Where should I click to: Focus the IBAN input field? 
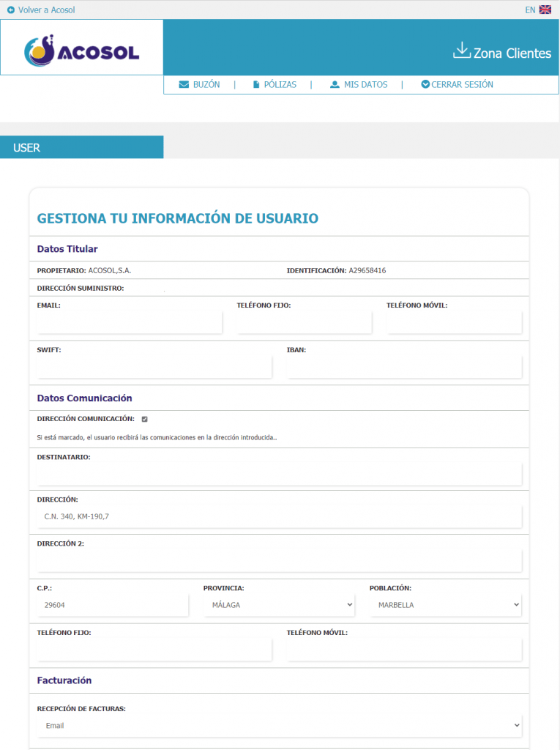tap(404, 367)
